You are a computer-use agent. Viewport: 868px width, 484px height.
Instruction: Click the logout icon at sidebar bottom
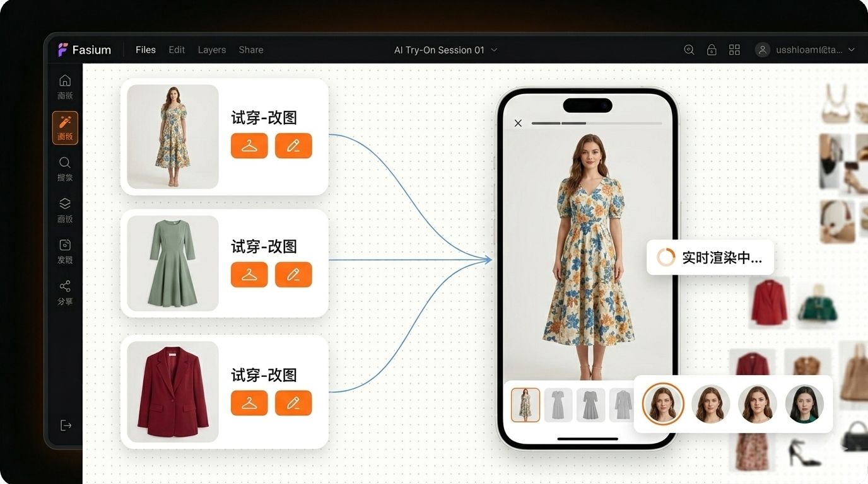(66, 425)
